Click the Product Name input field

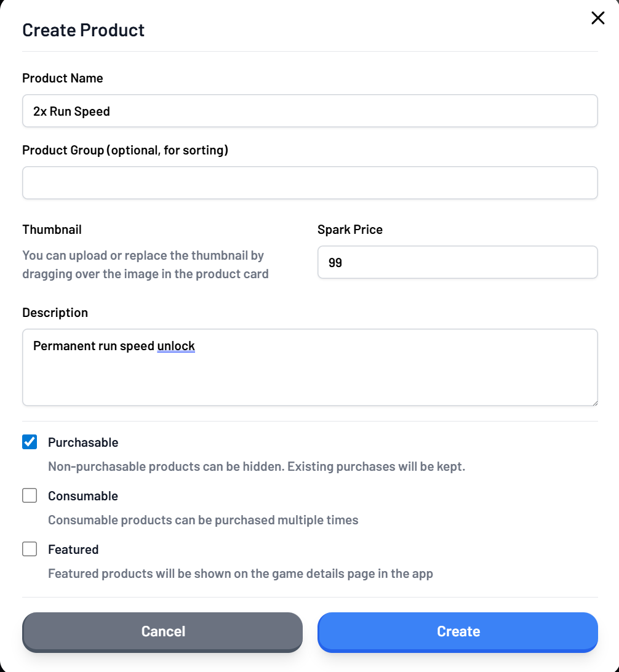click(x=309, y=111)
